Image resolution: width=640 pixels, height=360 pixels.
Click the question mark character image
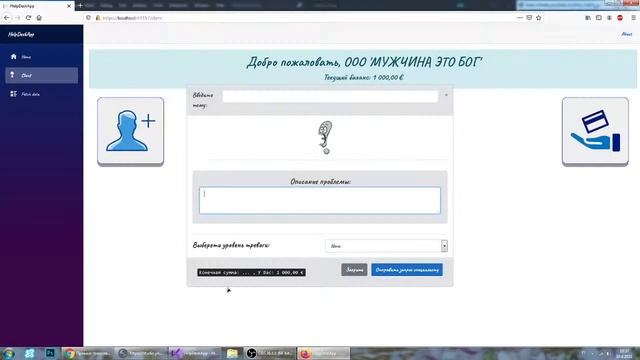[x=325, y=137]
